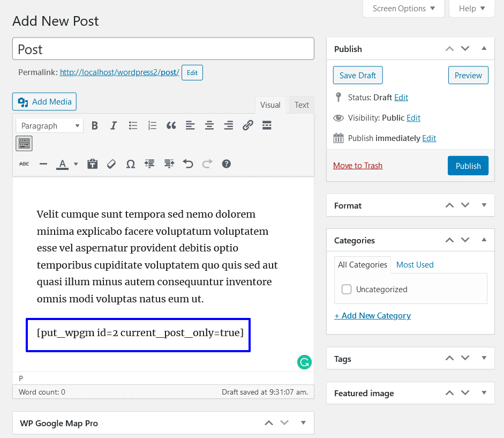The width and height of the screenshot is (504, 438).
Task: Switch to the Text editor tab
Action: [302, 105]
